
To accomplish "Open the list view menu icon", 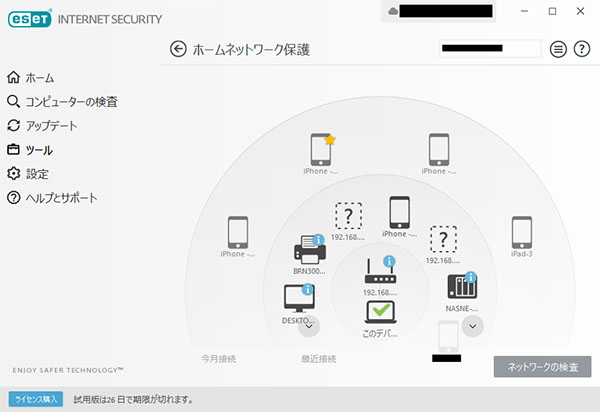I will [x=558, y=49].
